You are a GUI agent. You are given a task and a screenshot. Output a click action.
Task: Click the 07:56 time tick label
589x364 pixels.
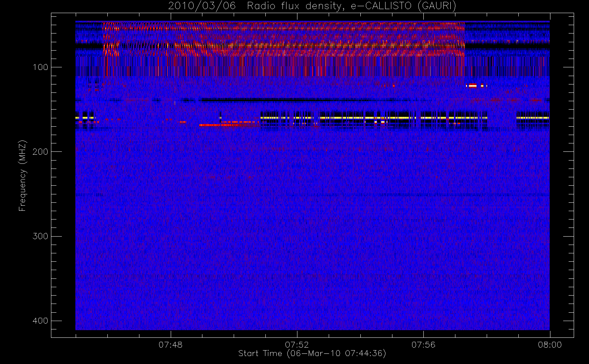coord(423,345)
